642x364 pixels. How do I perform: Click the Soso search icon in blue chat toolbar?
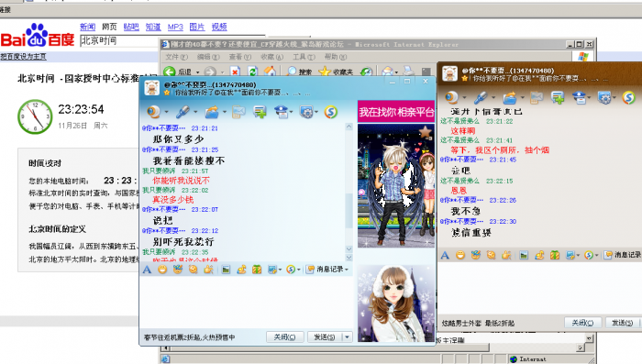coord(331,112)
